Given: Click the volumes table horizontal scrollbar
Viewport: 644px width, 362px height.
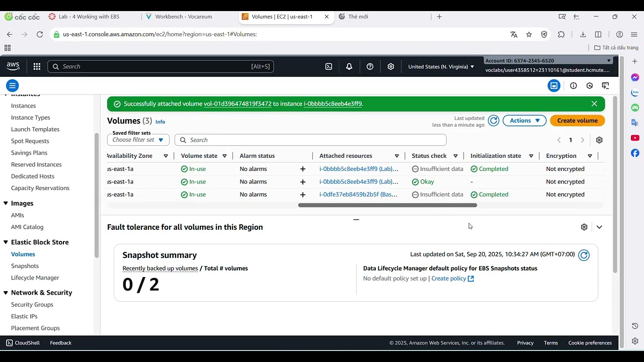Looking at the screenshot, I should point(387,205).
